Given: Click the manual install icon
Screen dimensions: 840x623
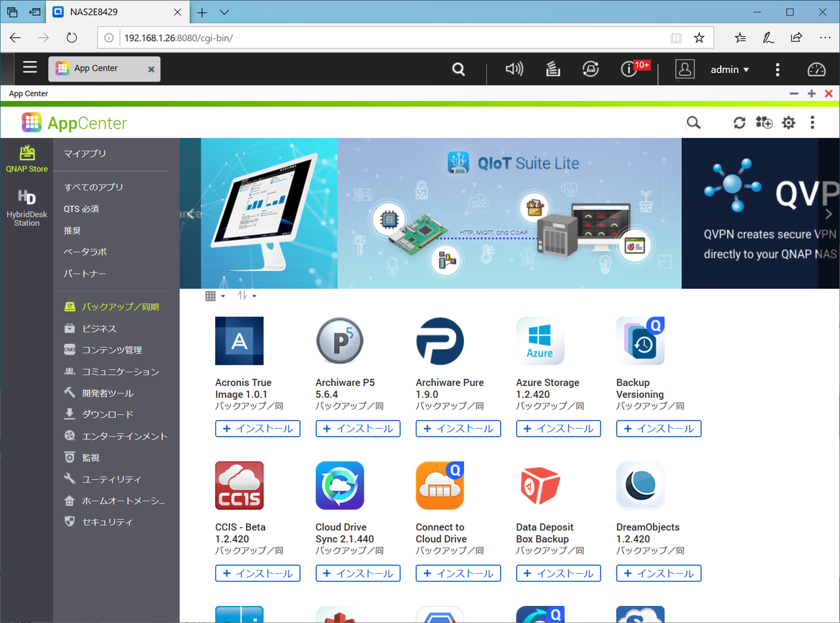Looking at the screenshot, I should [764, 123].
